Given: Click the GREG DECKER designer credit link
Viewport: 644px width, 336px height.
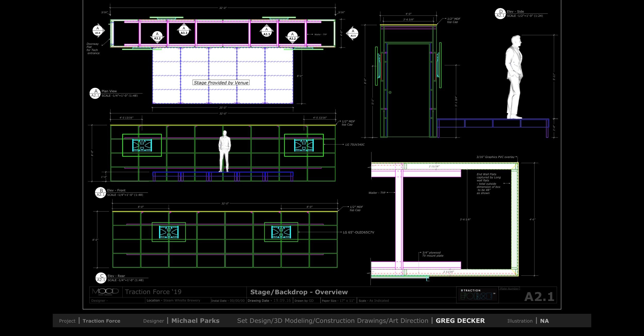Looking at the screenshot, I should (460, 321).
